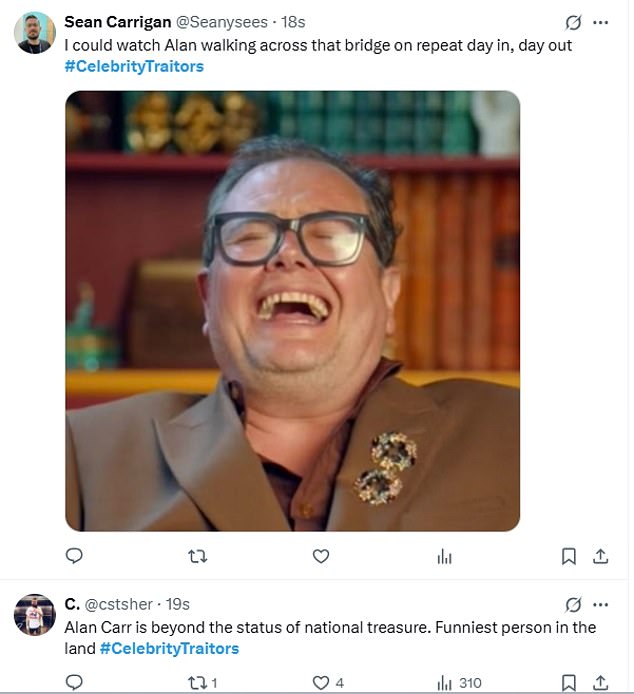
Task: Open #CelebrityTraitors hashtag in Sean's tweet
Action: click(133, 66)
